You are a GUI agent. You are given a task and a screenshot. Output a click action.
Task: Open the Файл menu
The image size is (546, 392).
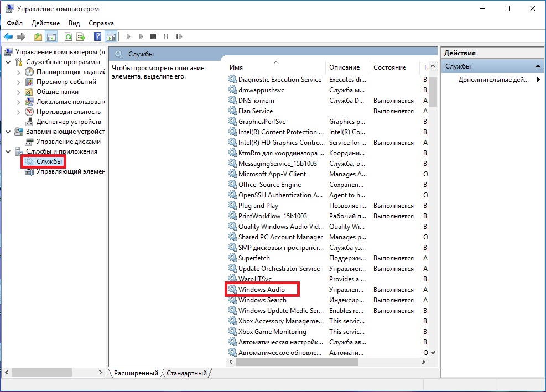(x=14, y=23)
